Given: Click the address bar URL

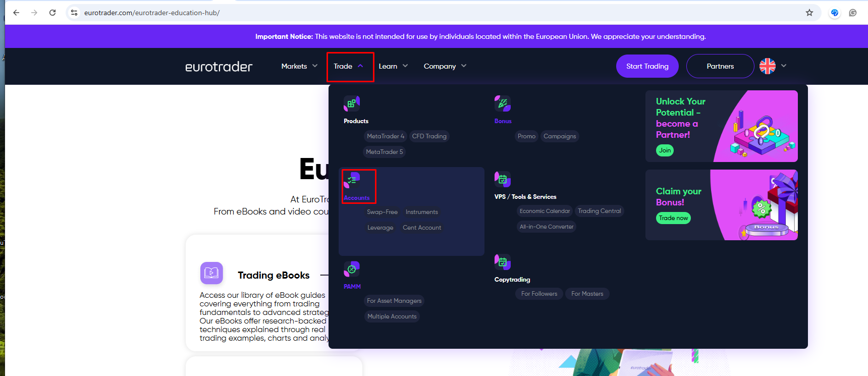Looking at the screenshot, I should coord(152,13).
